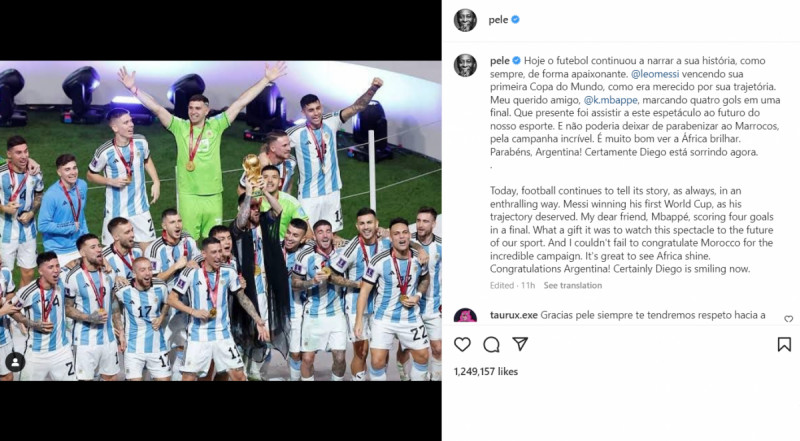Open comments with the speech bubble icon
800x441 pixels.
pyautogui.click(x=491, y=345)
